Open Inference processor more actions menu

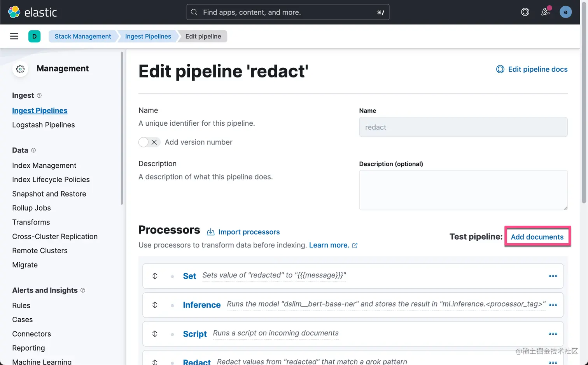(553, 305)
